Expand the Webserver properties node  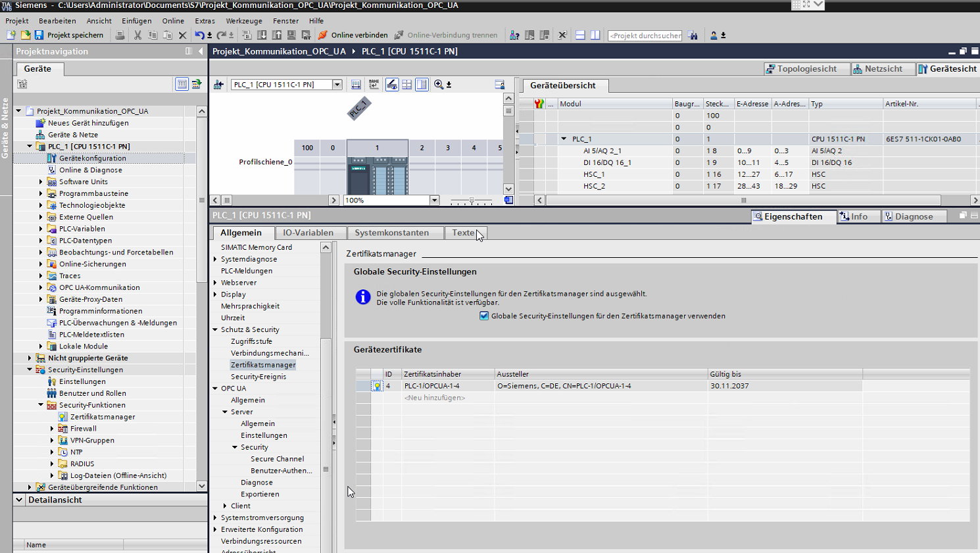click(215, 283)
